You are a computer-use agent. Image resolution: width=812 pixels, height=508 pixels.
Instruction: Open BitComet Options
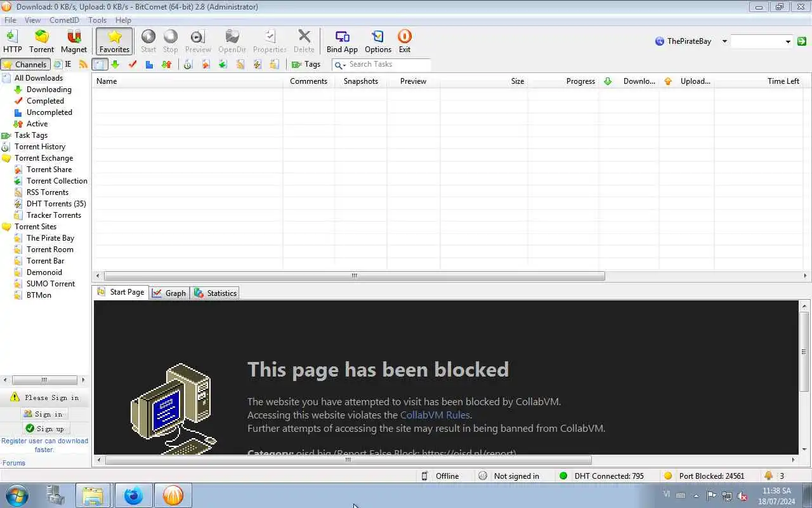[378, 41]
